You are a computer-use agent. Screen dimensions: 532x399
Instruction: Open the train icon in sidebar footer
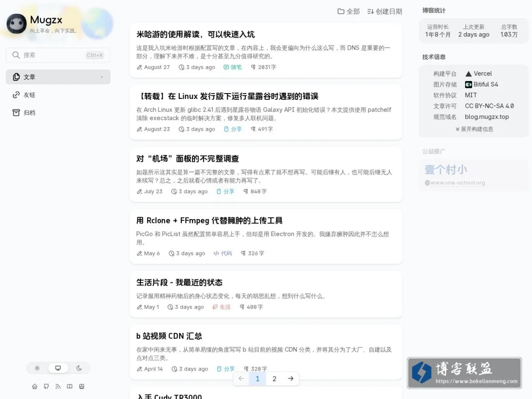tap(82, 387)
